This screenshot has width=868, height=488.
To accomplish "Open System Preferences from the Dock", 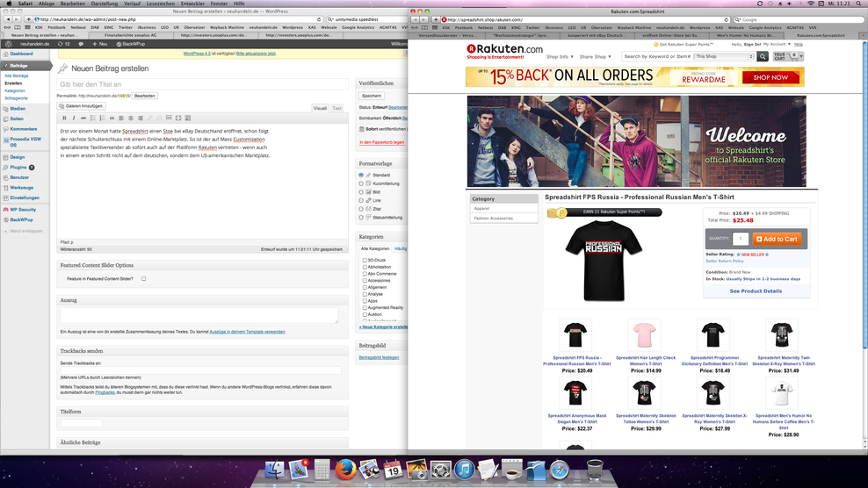I will (441, 470).
